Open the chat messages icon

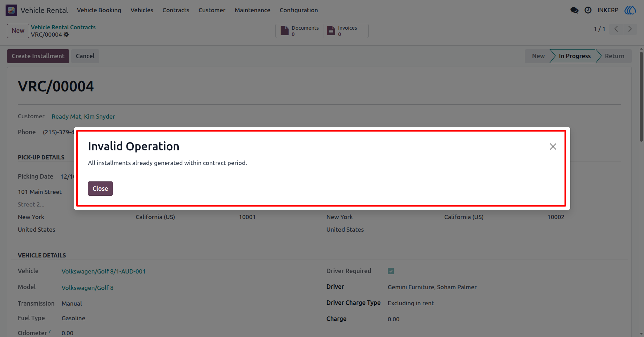coord(574,10)
